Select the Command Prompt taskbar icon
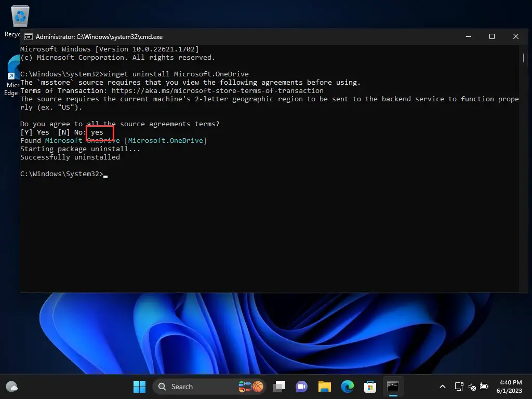 pyautogui.click(x=393, y=387)
